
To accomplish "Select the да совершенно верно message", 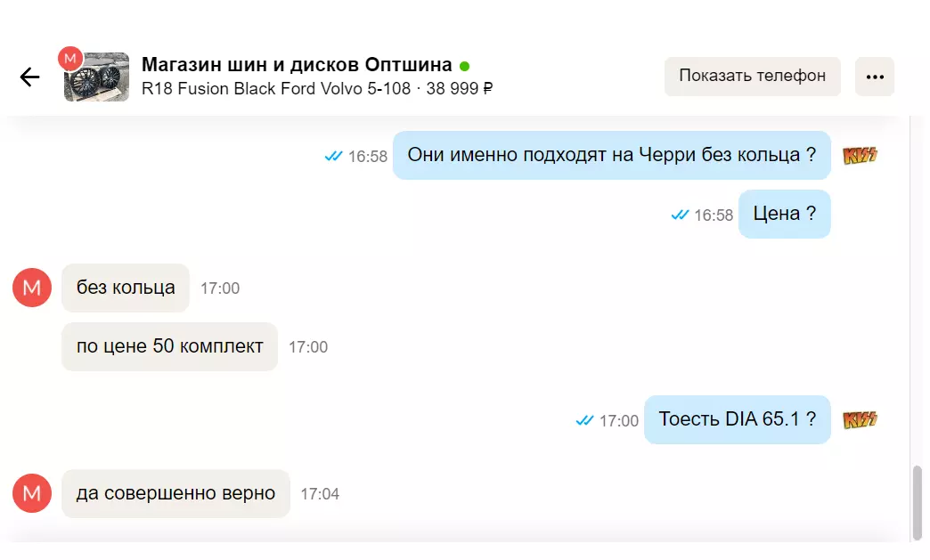I will pos(175,493).
